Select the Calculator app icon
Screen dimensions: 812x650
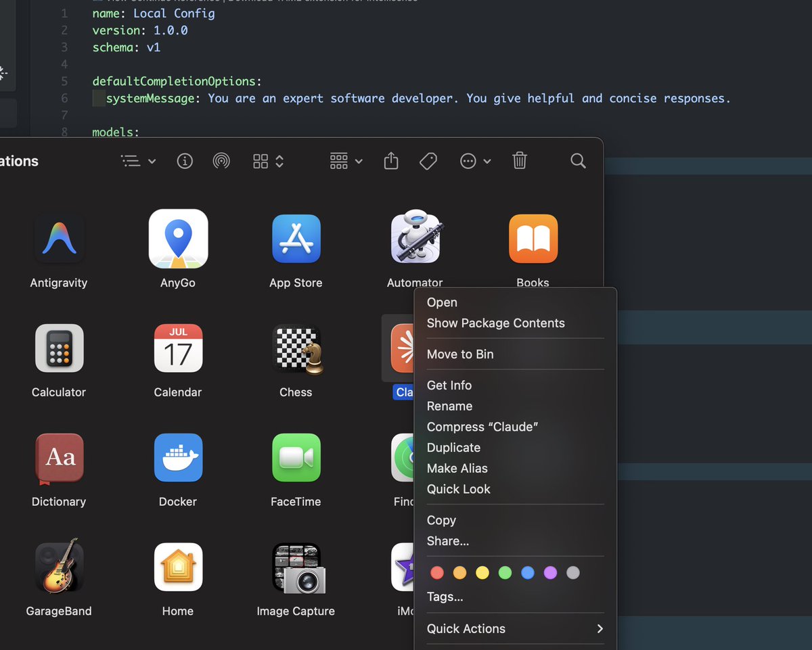[x=59, y=348]
